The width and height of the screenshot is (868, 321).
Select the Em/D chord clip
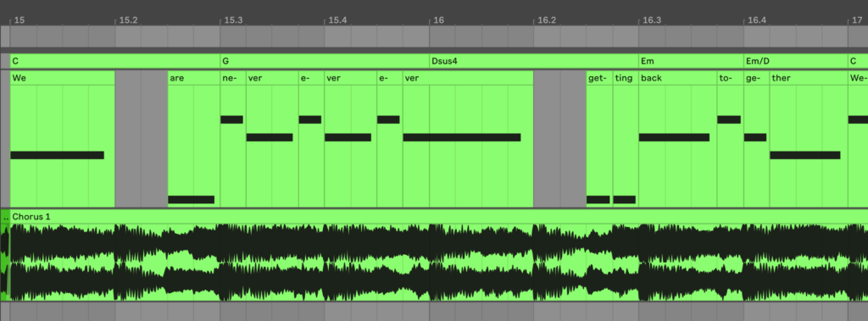795,61
